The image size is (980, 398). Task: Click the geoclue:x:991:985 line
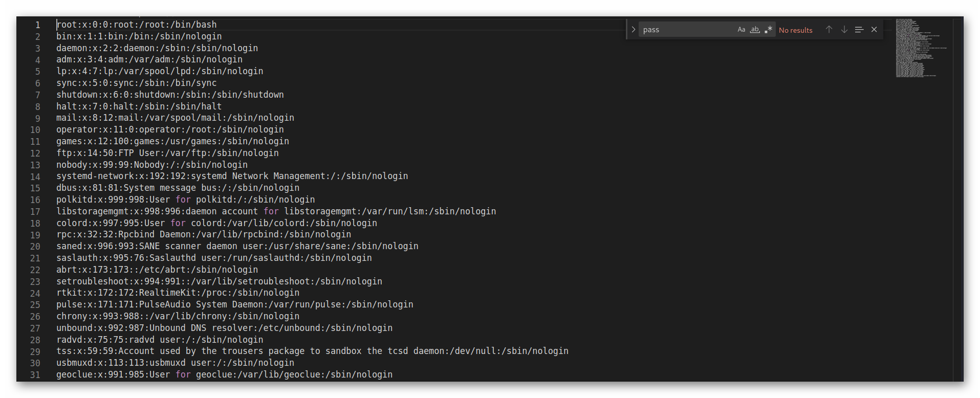coord(225,374)
